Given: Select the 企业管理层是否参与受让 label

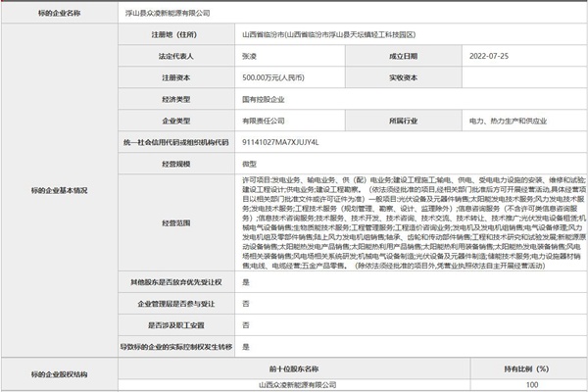Looking at the screenshot, I should click(176, 304).
